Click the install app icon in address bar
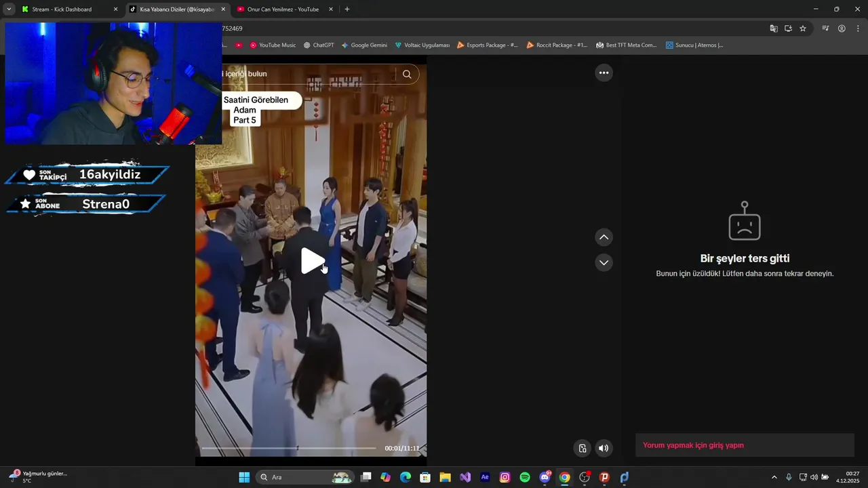Screen dimensions: 868x488 (x=788, y=28)
